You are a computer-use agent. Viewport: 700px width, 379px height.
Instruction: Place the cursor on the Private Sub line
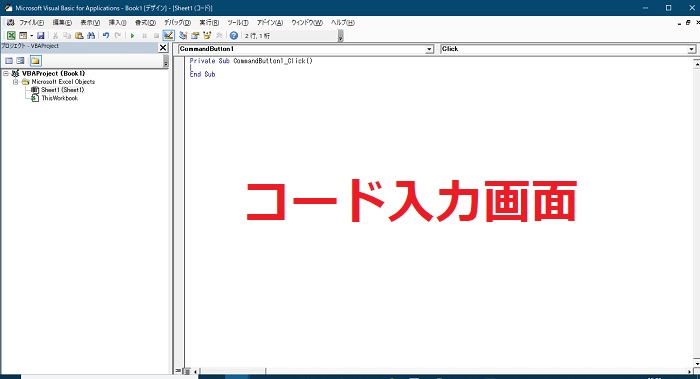point(251,61)
